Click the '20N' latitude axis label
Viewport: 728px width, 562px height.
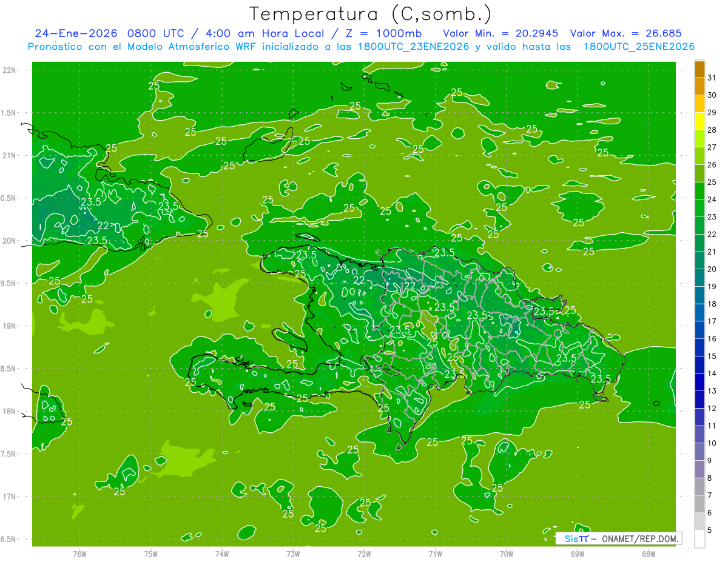(9, 241)
